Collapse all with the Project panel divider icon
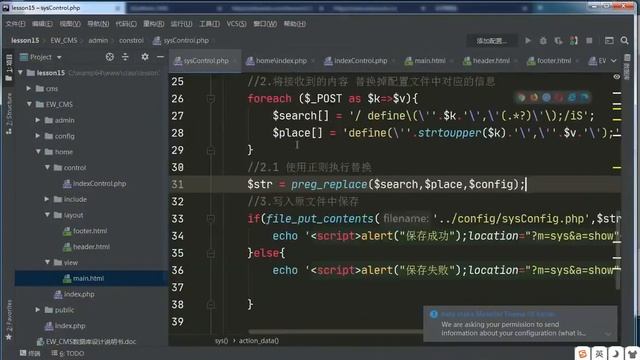This screenshot has width=640, height=360. (125, 57)
